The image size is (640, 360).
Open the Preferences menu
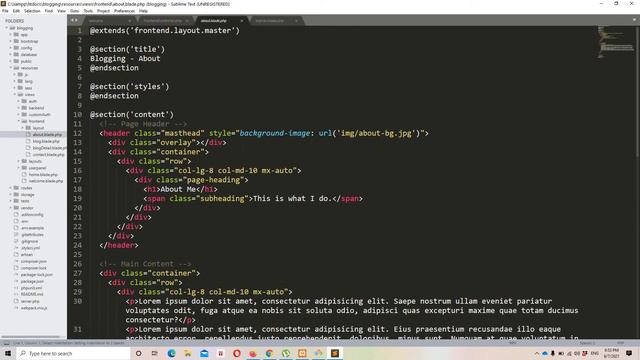click(x=124, y=11)
